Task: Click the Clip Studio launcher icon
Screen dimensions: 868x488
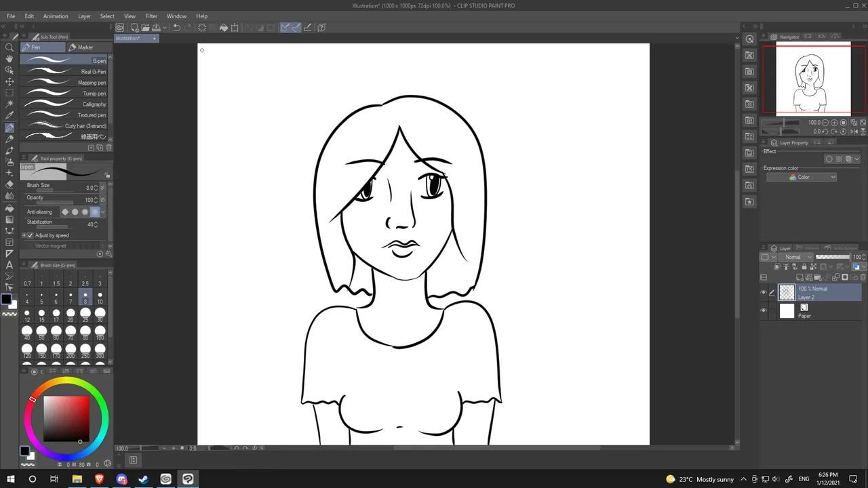Action: point(119,28)
